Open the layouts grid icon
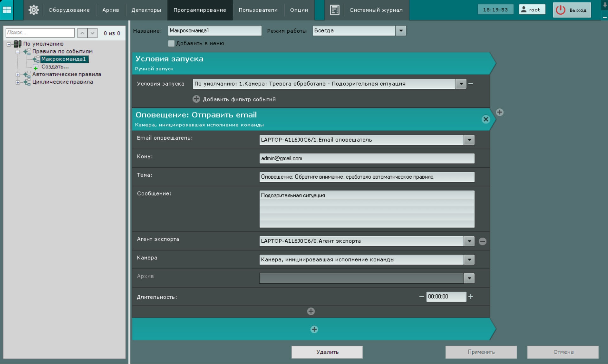Viewport: 608px width, 364px height. [x=7, y=10]
